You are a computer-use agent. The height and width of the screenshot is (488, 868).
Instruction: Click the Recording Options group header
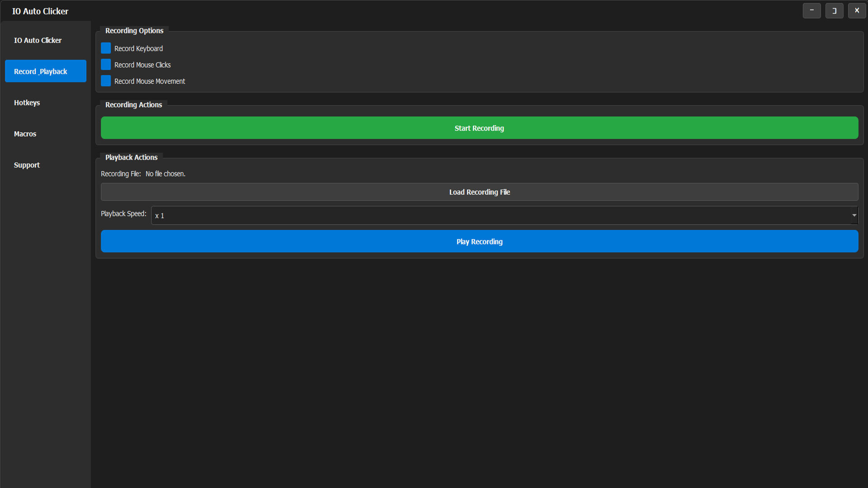click(134, 30)
